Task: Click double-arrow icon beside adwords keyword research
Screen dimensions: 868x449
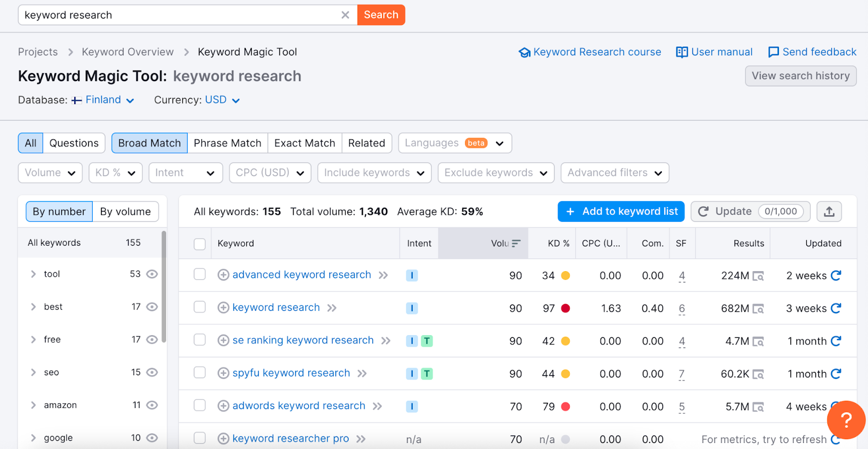Action: (x=378, y=406)
